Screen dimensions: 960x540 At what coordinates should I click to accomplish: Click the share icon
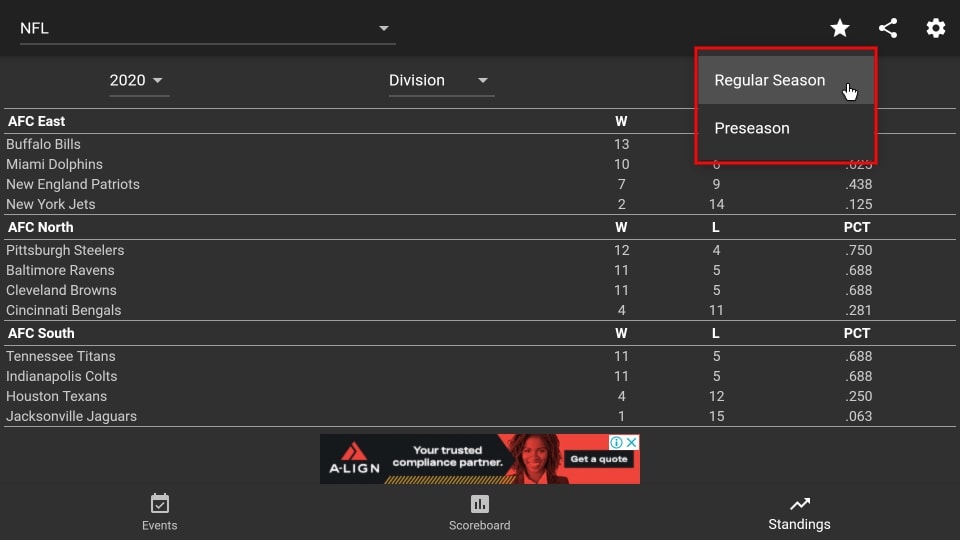[888, 28]
